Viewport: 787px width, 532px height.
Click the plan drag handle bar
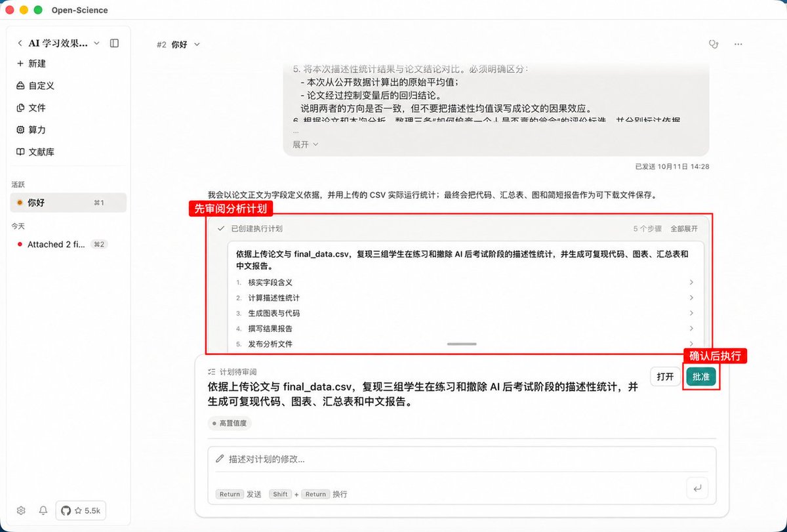coord(462,344)
